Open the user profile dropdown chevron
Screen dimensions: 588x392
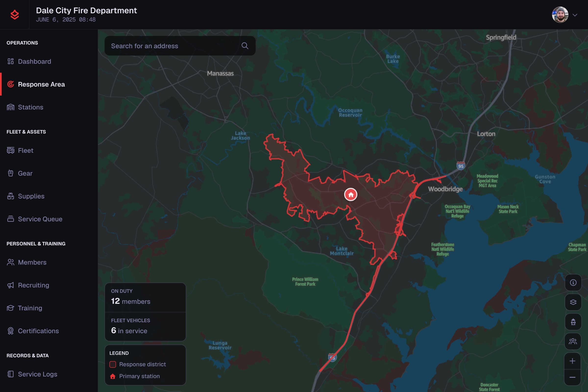[x=575, y=15]
